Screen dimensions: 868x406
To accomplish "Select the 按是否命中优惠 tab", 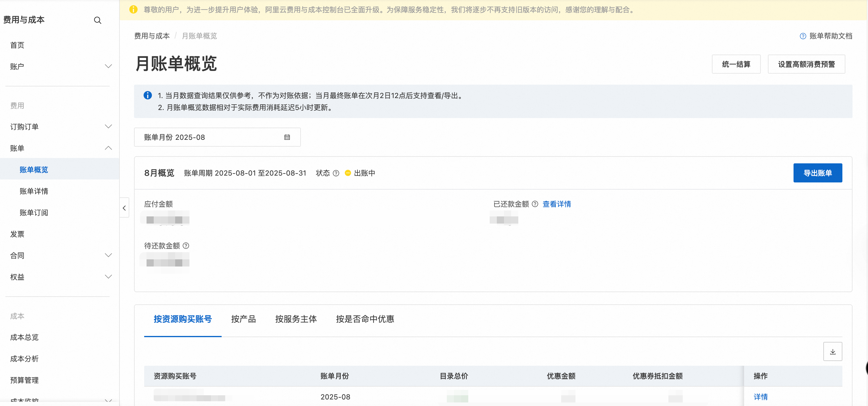I will point(365,319).
